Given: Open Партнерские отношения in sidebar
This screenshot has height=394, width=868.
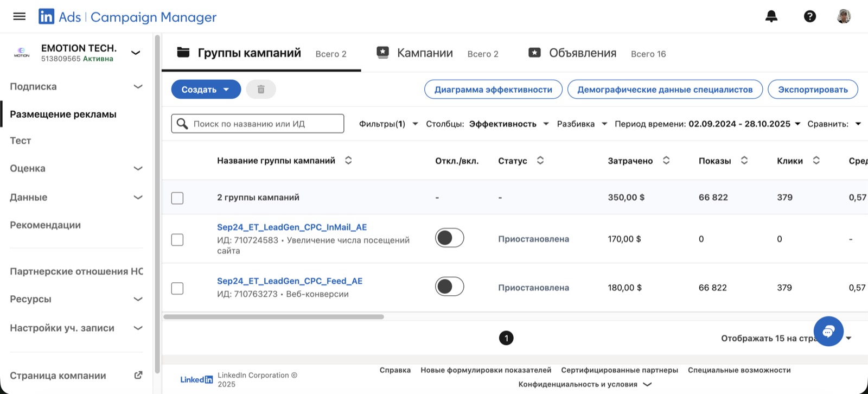Looking at the screenshot, I should (76, 271).
